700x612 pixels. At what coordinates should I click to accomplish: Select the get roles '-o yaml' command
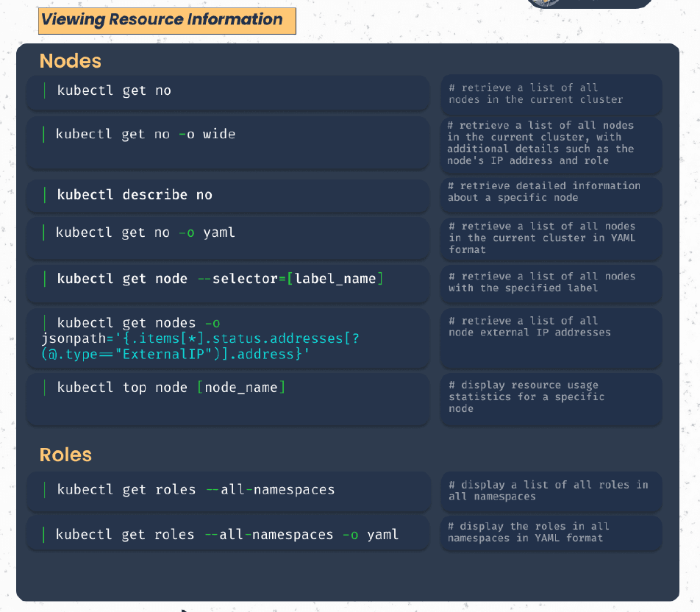(227, 535)
